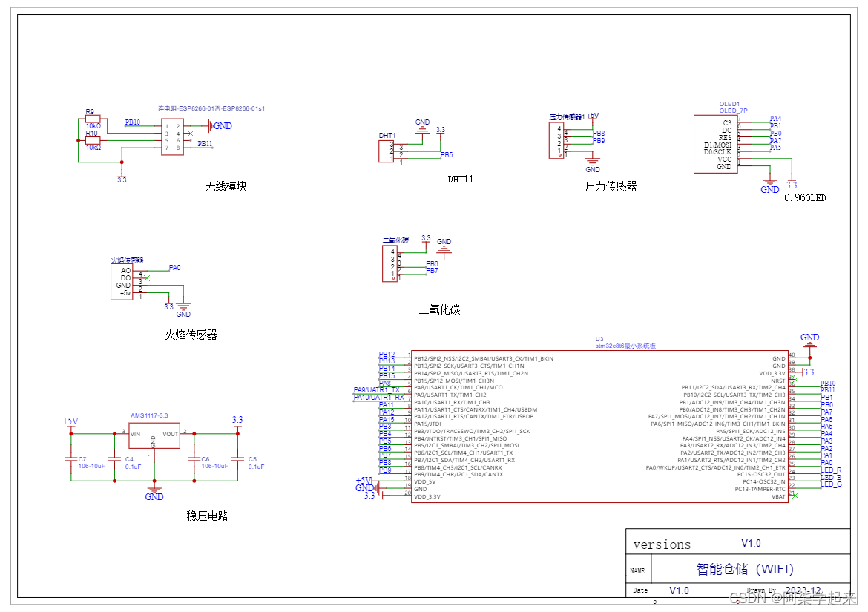Image resolution: width=868 pixels, height=612 pixels.
Task: Select the PB6 label at the CO2 connector
Action: tap(432, 264)
